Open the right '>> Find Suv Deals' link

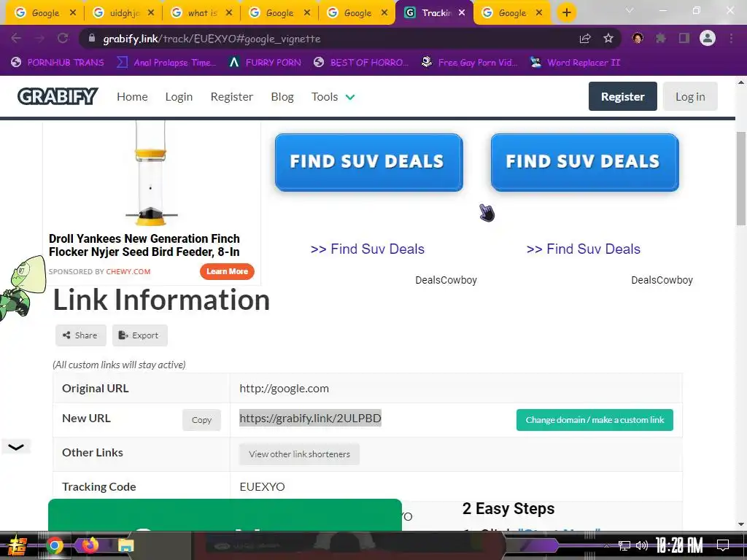583,249
